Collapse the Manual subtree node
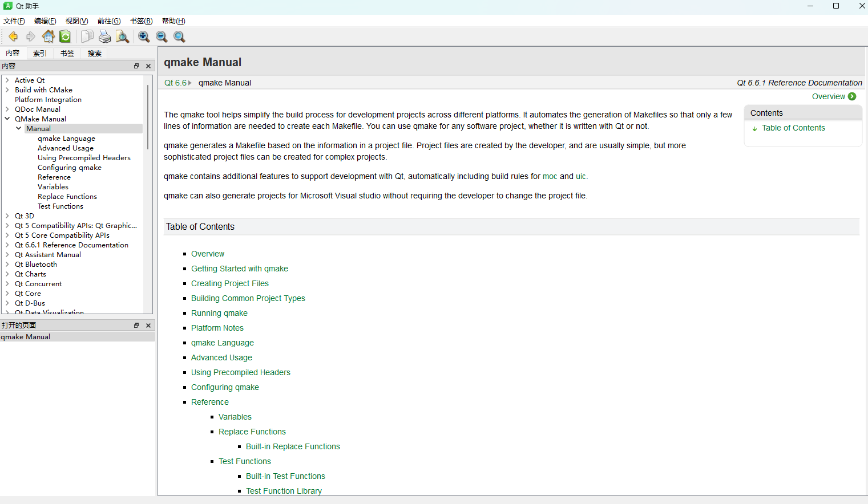This screenshot has width=868, height=504. coord(19,129)
